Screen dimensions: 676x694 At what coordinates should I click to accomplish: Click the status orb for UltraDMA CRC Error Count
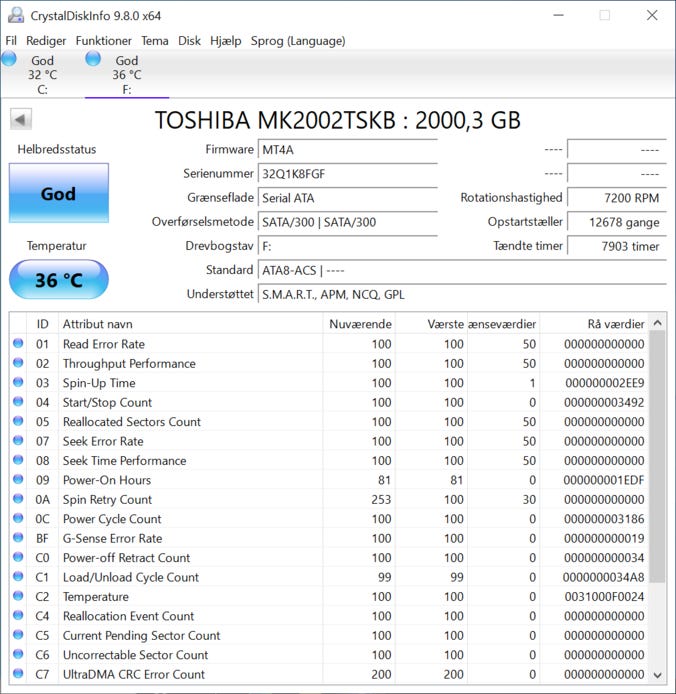(18, 675)
